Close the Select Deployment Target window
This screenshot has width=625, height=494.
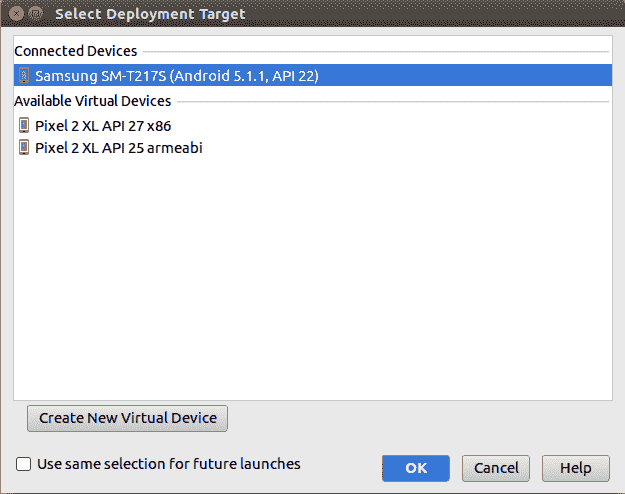[x=16, y=14]
